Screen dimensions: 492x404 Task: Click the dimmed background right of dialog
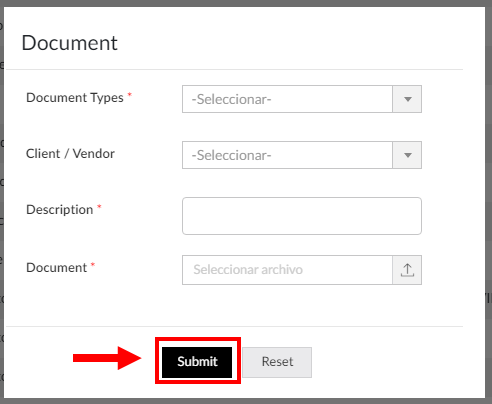489,200
